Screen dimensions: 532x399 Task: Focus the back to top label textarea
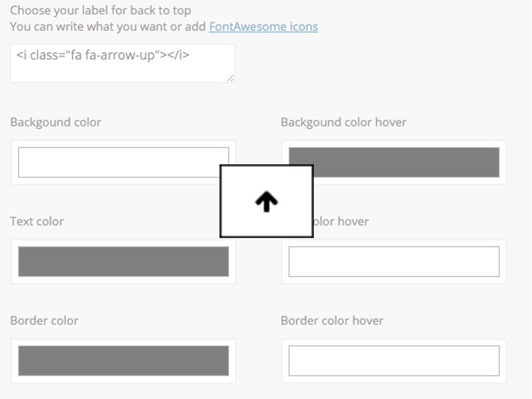(x=122, y=63)
